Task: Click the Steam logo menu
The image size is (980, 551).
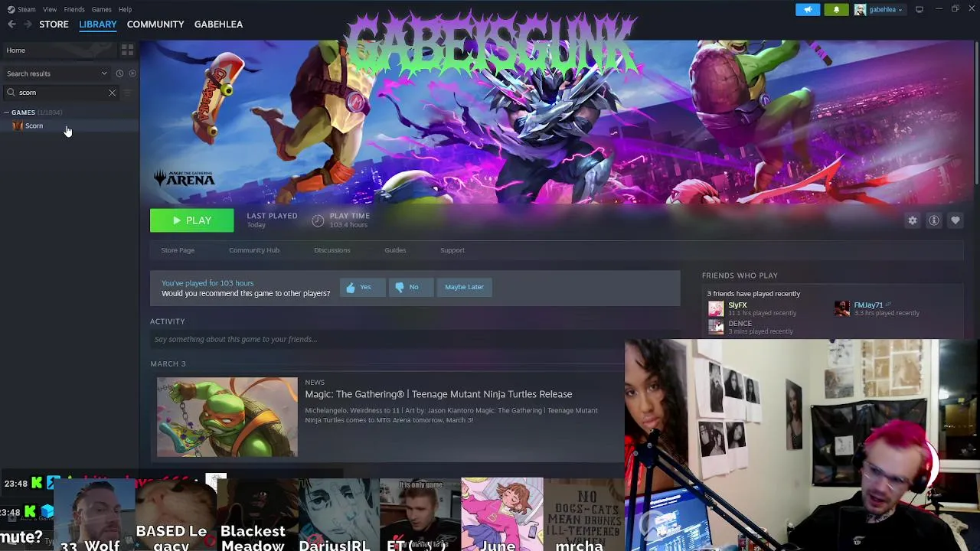Action: click(21, 9)
